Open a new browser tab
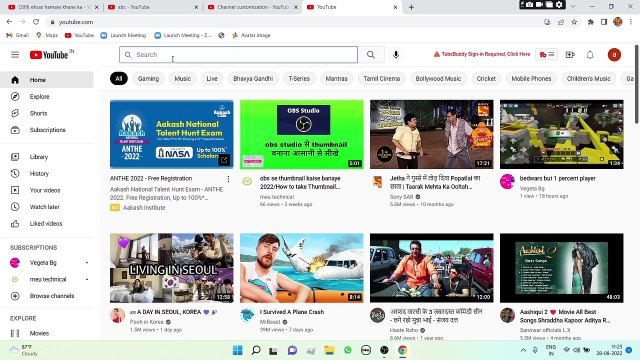The height and width of the screenshot is (360, 640). tap(411, 7)
